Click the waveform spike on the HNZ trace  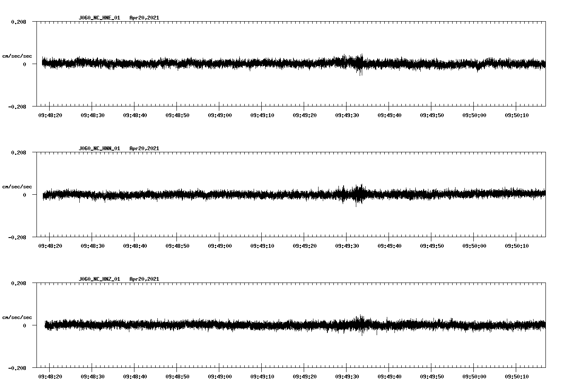click(x=361, y=325)
